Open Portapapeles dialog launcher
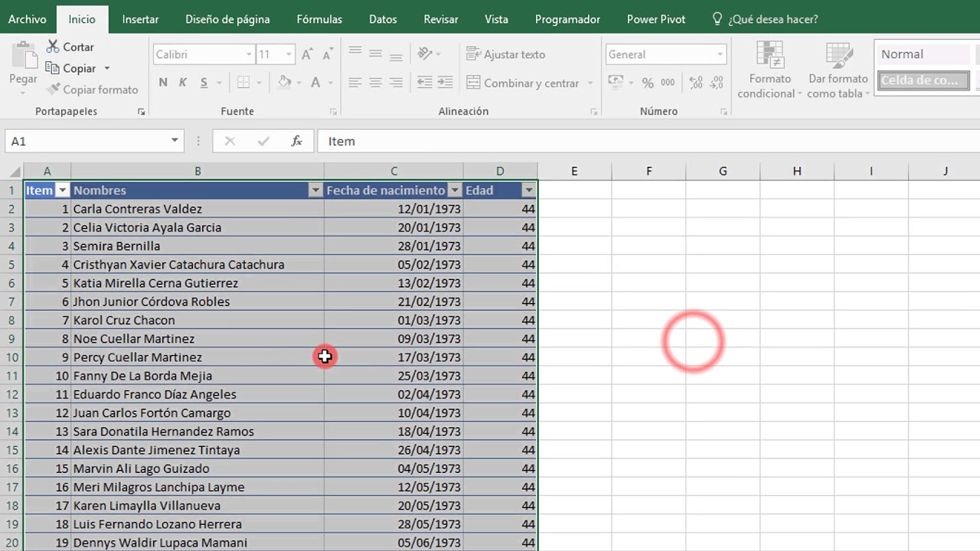Viewport: 980px width, 551px height. coord(141,112)
